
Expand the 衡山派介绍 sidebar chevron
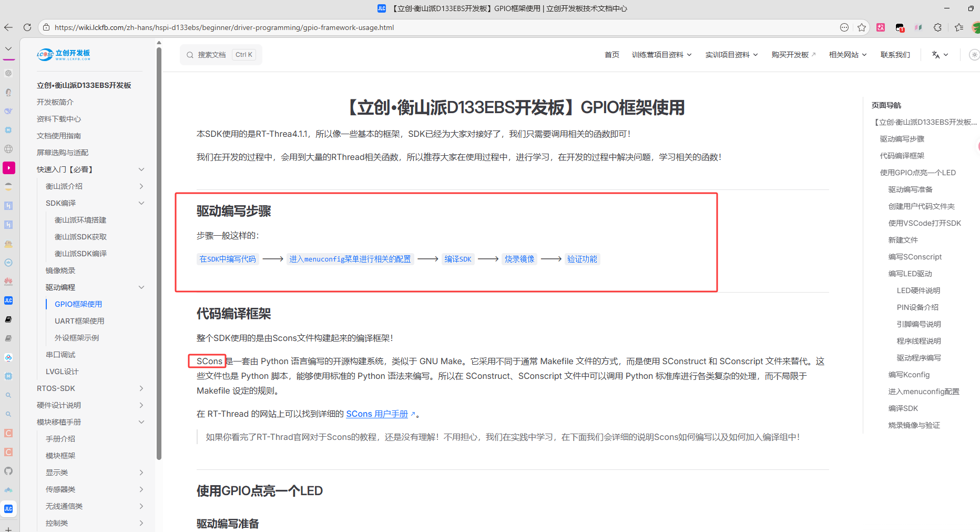coord(141,186)
